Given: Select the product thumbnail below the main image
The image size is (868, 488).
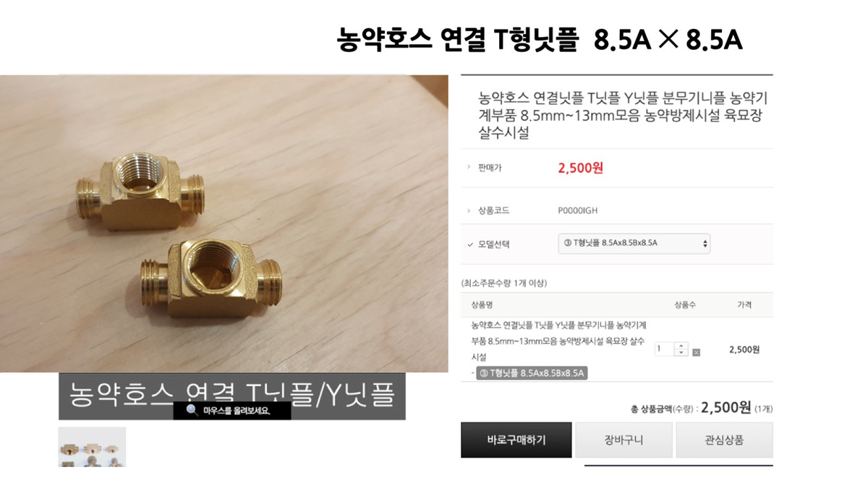Looking at the screenshot, I should pos(92,447).
